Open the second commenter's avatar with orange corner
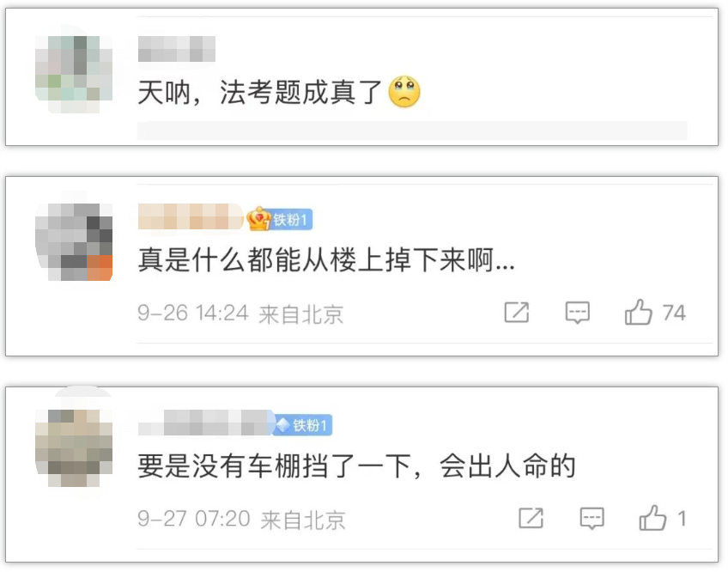Viewport: 728px width, 572px height. 74,241
